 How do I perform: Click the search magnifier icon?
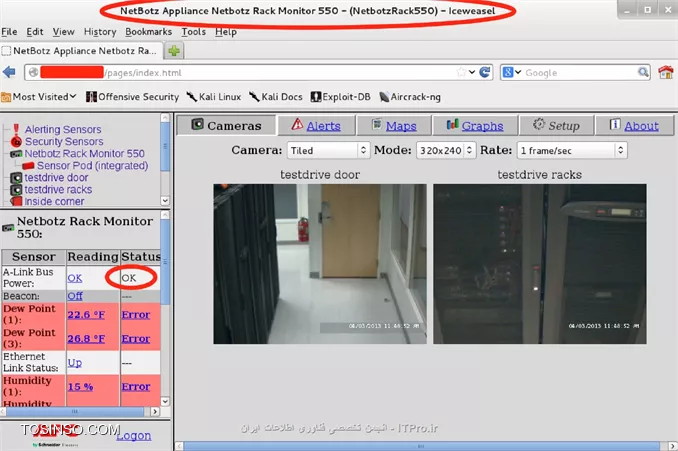tap(643, 72)
